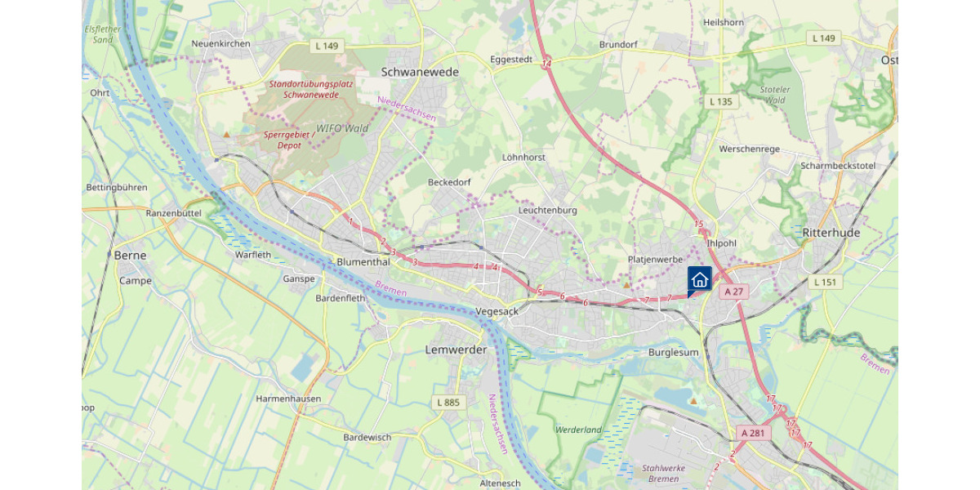The image size is (980, 490).
Task: Click the L 135 road shield
Action: (x=720, y=101)
